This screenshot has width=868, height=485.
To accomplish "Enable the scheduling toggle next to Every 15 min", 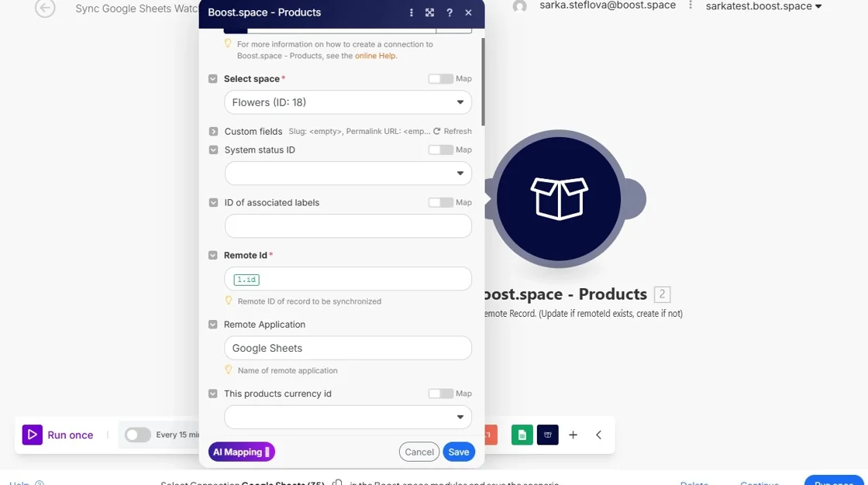I will 137,435.
